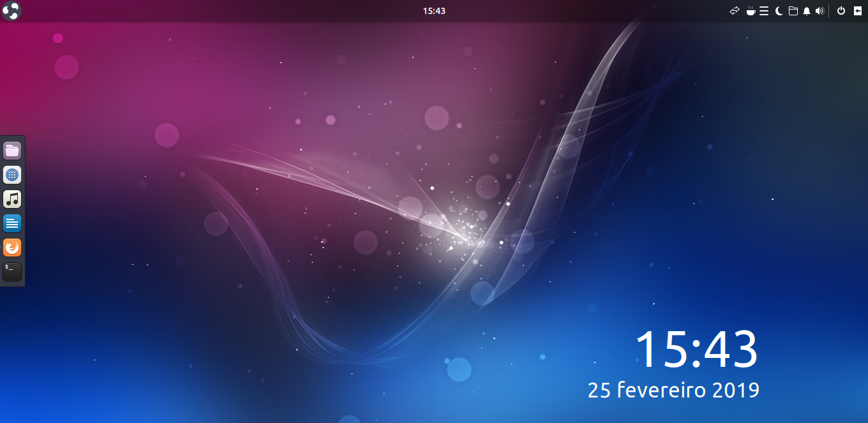Toggle the Caffeine coffee cup applet
Screen dimensions: 868x423
(751, 11)
